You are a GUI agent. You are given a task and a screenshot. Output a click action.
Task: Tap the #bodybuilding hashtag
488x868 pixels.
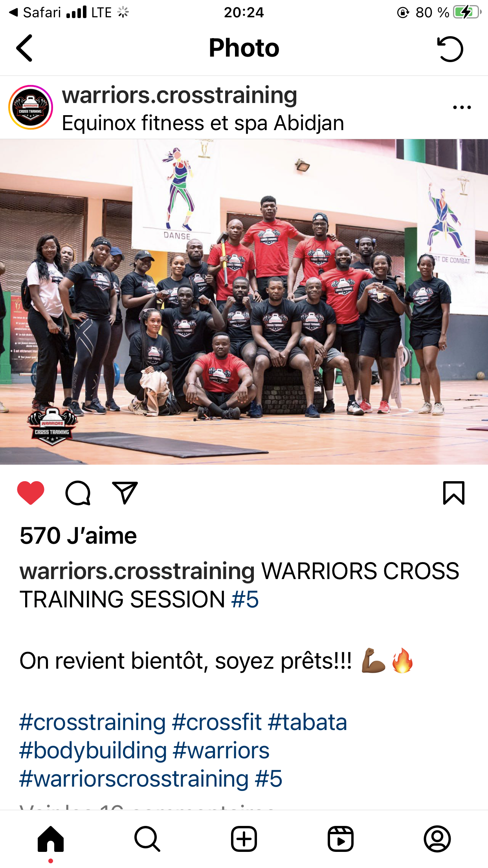[93, 750]
